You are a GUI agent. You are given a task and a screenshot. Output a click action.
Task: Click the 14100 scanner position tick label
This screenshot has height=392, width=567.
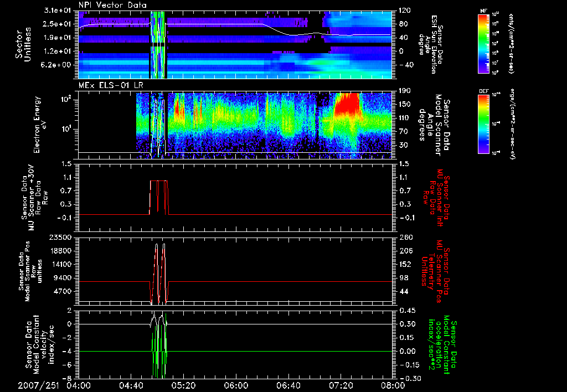(60, 264)
